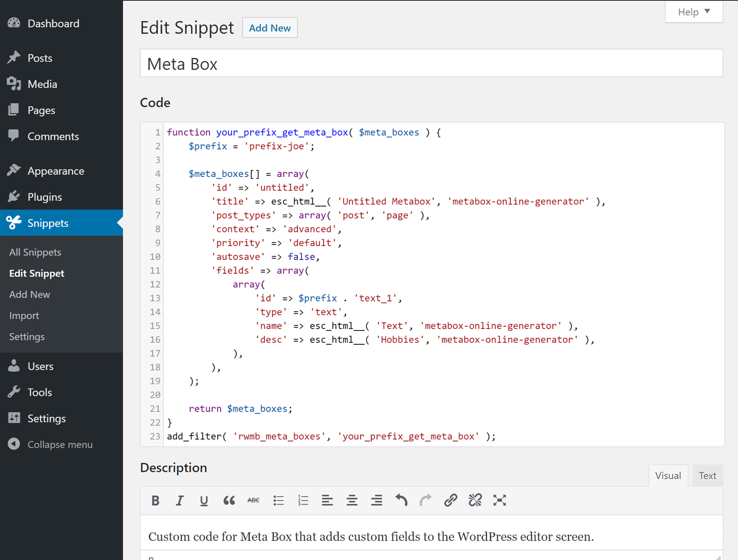Center align the description text
Viewport: 738px width, 560px height.
[352, 501]
